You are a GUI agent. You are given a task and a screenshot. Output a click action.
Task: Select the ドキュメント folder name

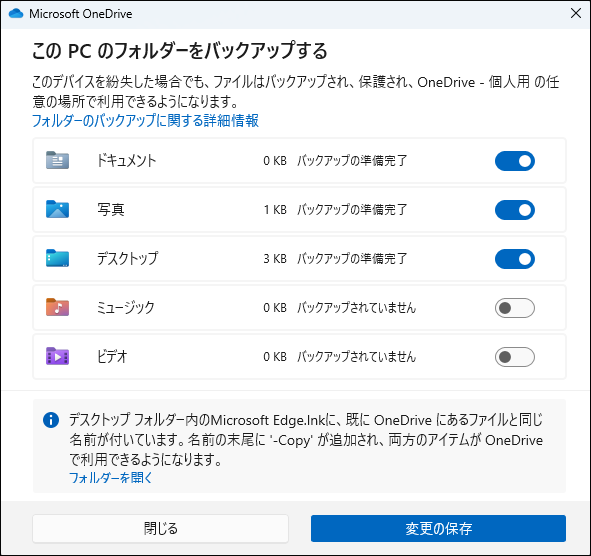pos(126,161)
